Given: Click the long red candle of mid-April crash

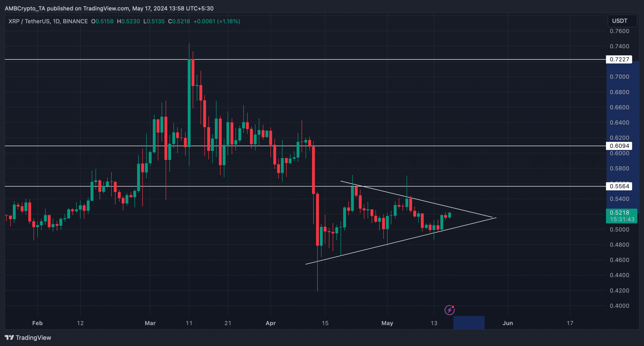Looking at the screenshot, I should pos(313,170).
